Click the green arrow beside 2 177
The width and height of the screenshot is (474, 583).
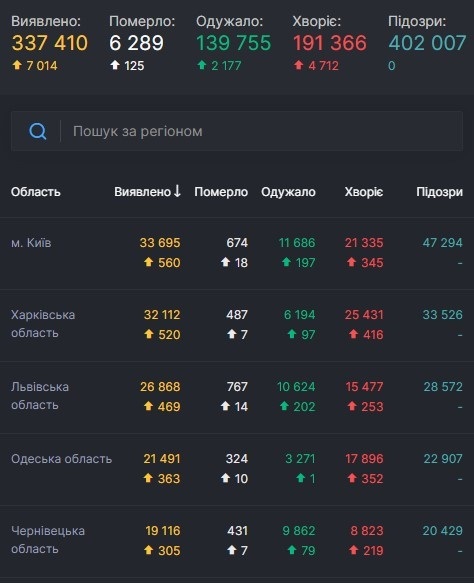click(x=201, y=65)
